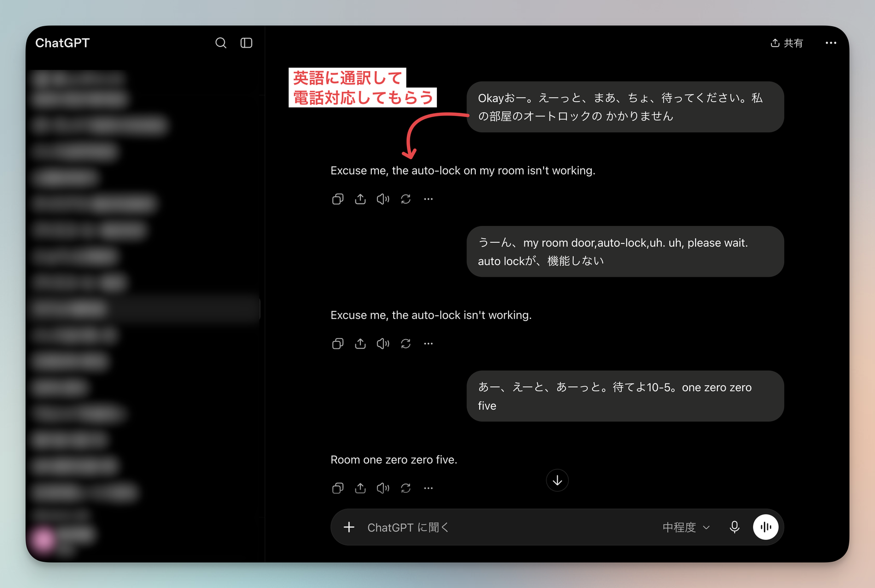
Task: Read aloud the "auto-lock isn't working" response
Action: pos(383,344)
